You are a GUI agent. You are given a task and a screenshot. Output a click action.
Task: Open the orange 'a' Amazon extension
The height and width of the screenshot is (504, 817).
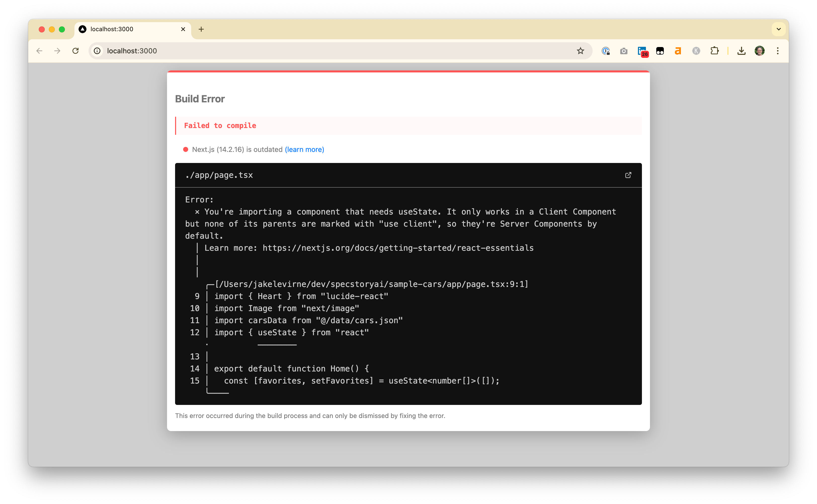tap(678, 51)
